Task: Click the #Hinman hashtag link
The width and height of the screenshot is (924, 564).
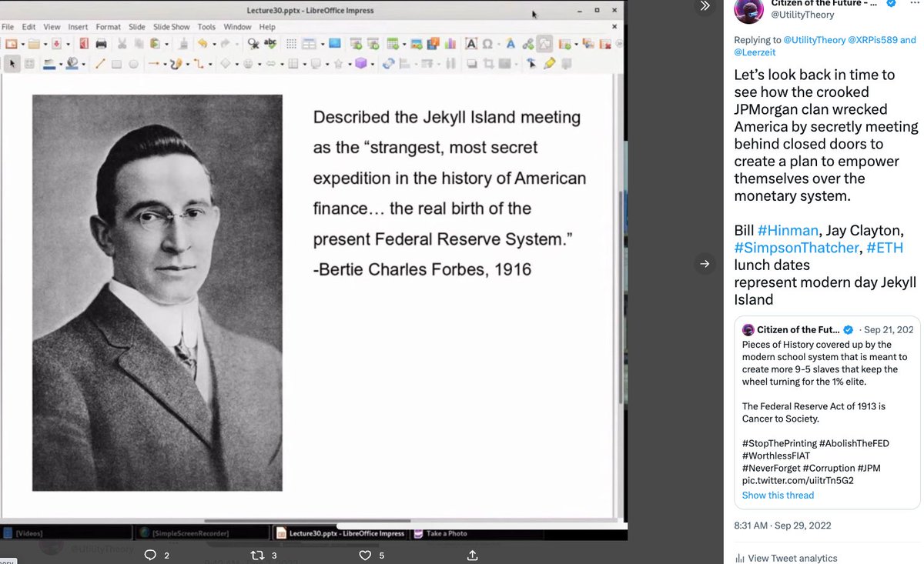Action: pyautogui.click(x=787, y=230)
